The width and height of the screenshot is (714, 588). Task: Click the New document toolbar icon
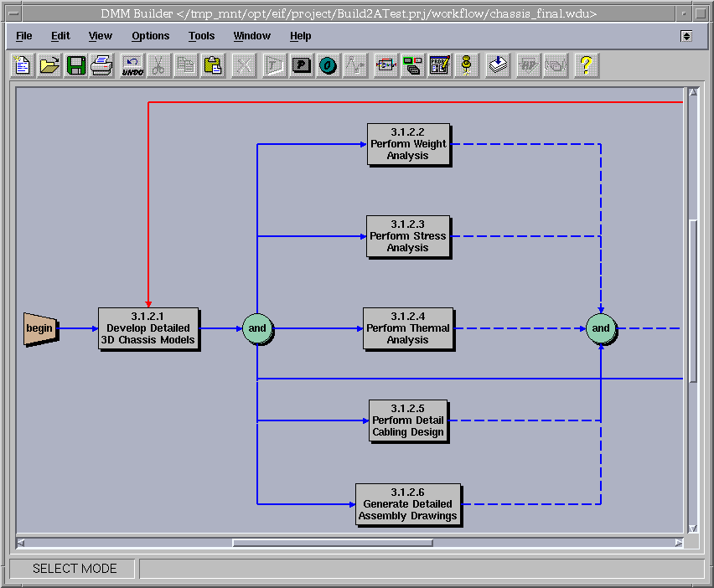coord(23,65)
